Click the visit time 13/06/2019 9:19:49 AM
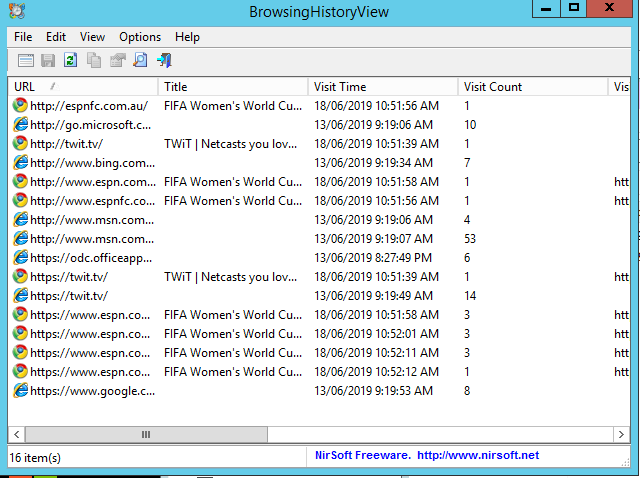 point(373,296)
